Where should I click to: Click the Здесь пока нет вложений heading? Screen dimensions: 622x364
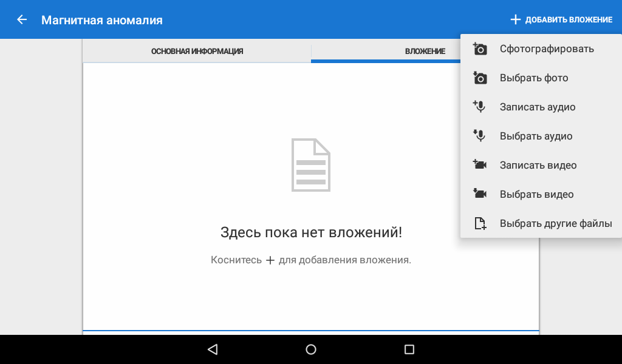tap(311, 232)
